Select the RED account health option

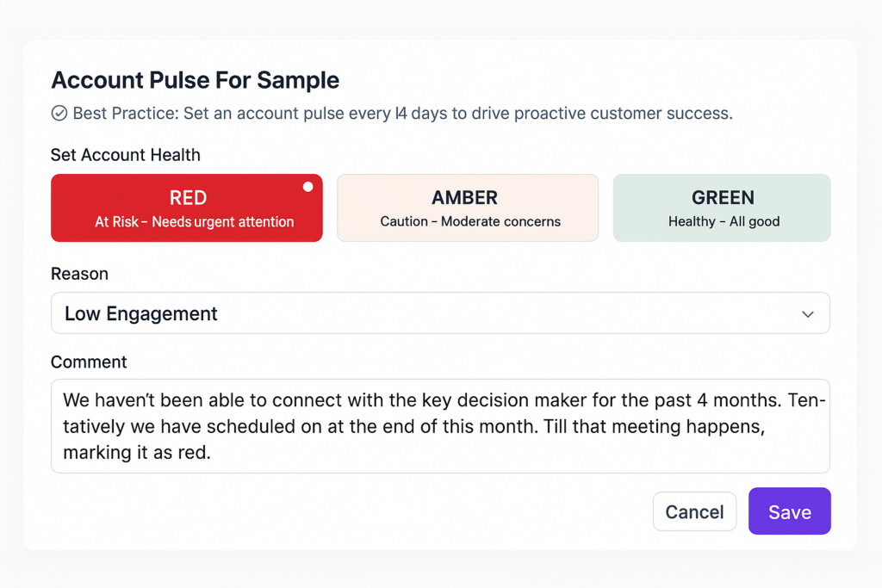tap(187, 208)
